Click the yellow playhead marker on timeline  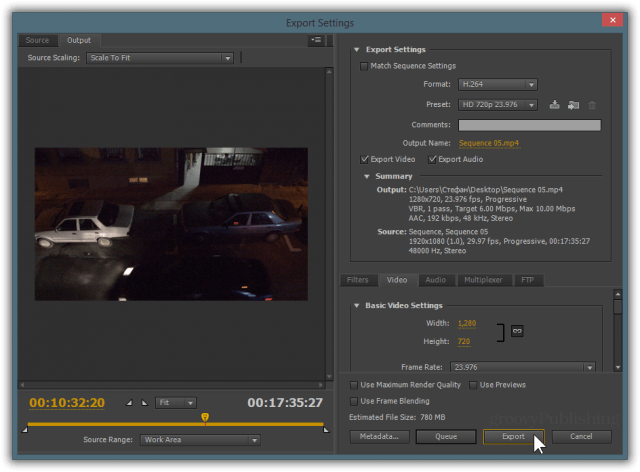[205, 417]
